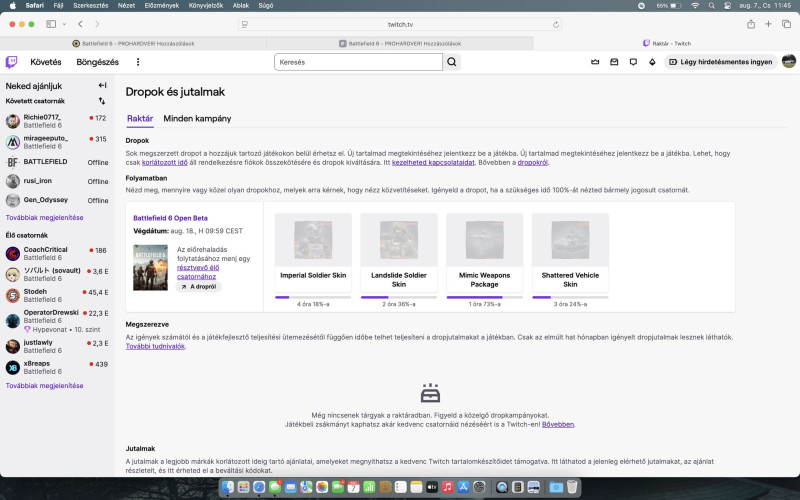Select the Raktár tab
Image resolution: width=800 pixels, height=500 pixels.
click(x=140, y=118)
